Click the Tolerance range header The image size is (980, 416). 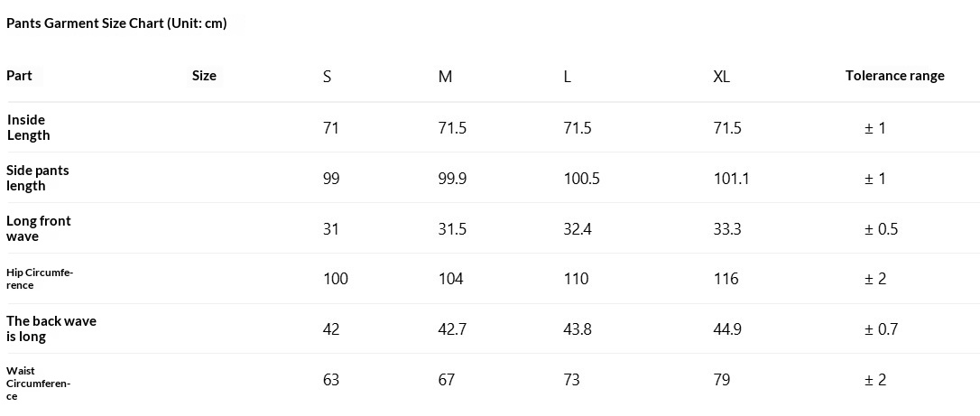pos(895,76)
